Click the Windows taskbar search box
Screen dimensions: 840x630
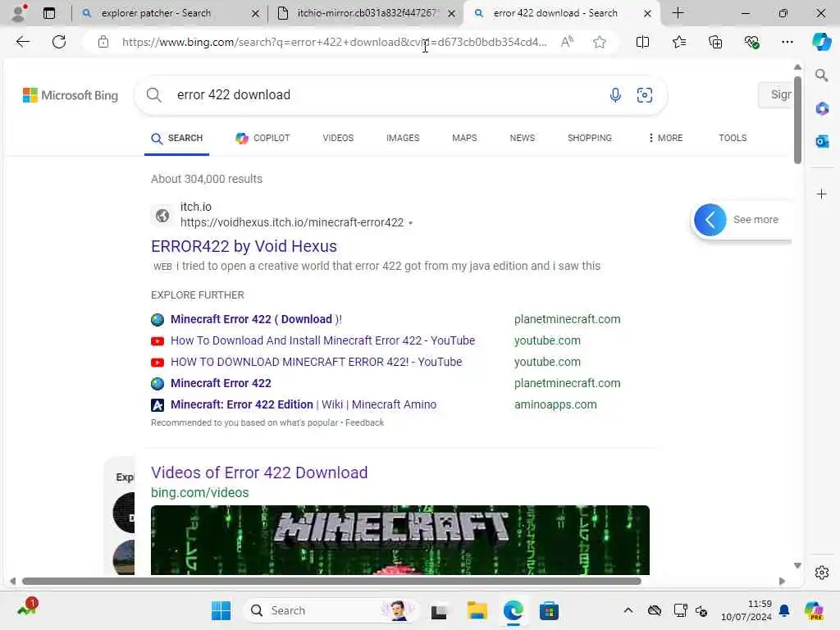pyautogui.click(x=331, y=610)
